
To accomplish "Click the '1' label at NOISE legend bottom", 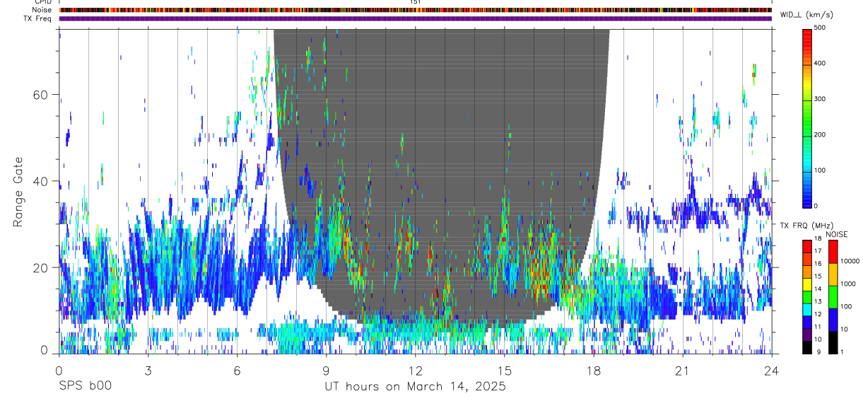I will click(x=841, y=351).
